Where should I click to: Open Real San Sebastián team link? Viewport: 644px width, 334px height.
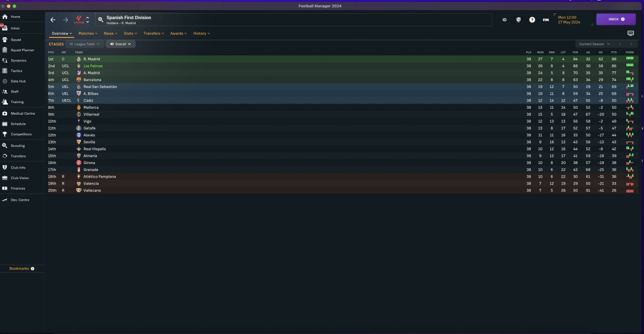(x=100, y=87)
